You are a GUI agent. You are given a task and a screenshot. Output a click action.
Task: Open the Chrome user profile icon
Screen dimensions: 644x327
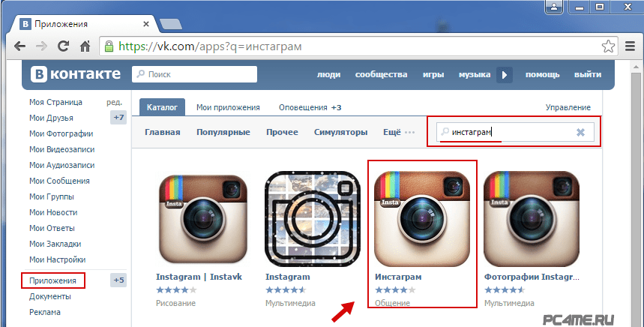pos(555,7)
